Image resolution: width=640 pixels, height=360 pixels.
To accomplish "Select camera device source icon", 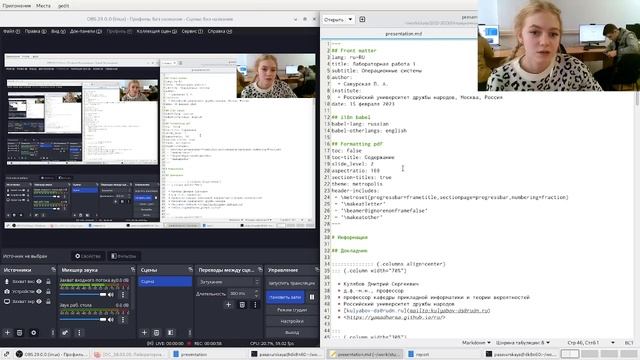I will 7,291.
